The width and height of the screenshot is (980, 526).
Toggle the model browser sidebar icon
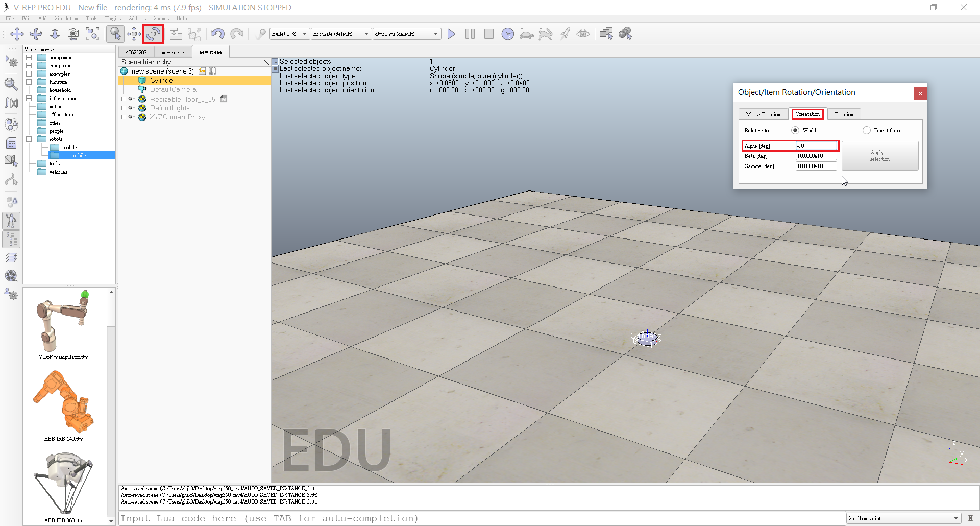(11, 221)
